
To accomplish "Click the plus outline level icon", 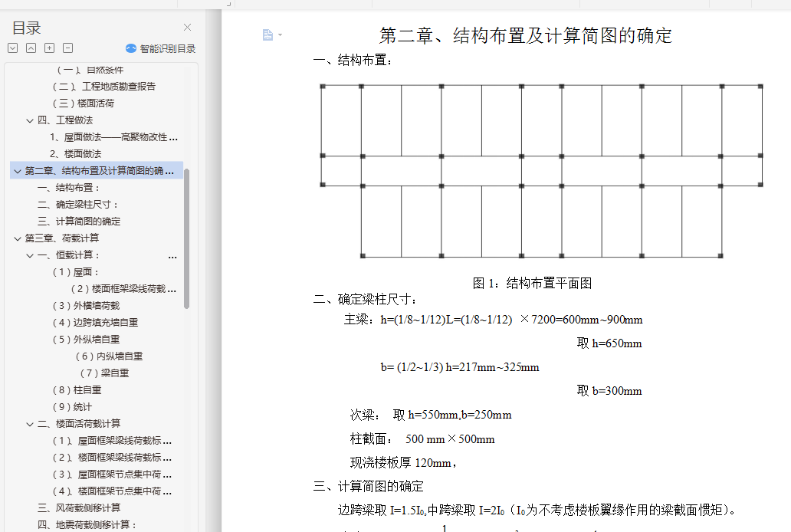I will pos(49,48).
